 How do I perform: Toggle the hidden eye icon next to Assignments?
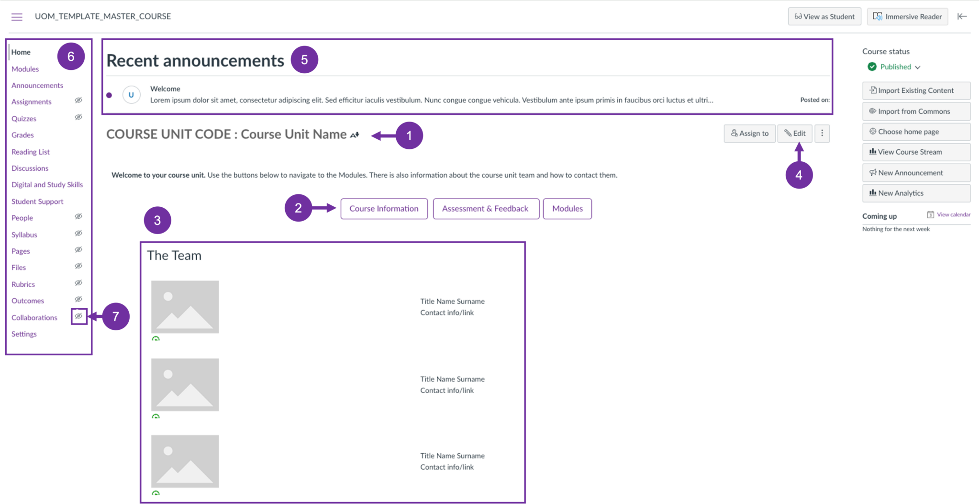click(x=78, y=100)
